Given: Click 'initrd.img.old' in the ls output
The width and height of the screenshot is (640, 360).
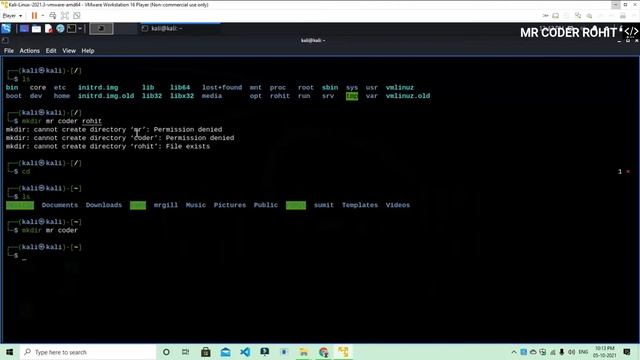Looking at the screenshot, I should 106,96.
